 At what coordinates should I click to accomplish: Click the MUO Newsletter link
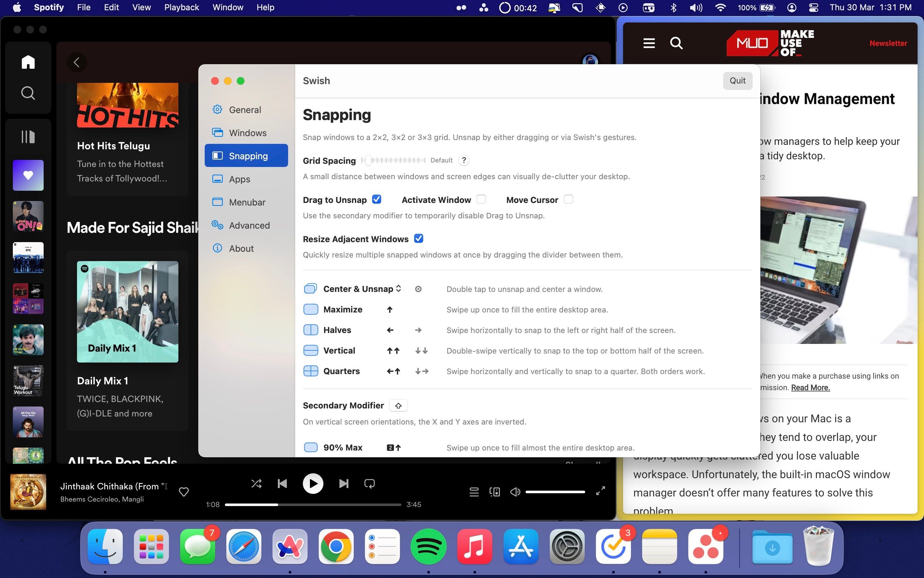(888, 43)
